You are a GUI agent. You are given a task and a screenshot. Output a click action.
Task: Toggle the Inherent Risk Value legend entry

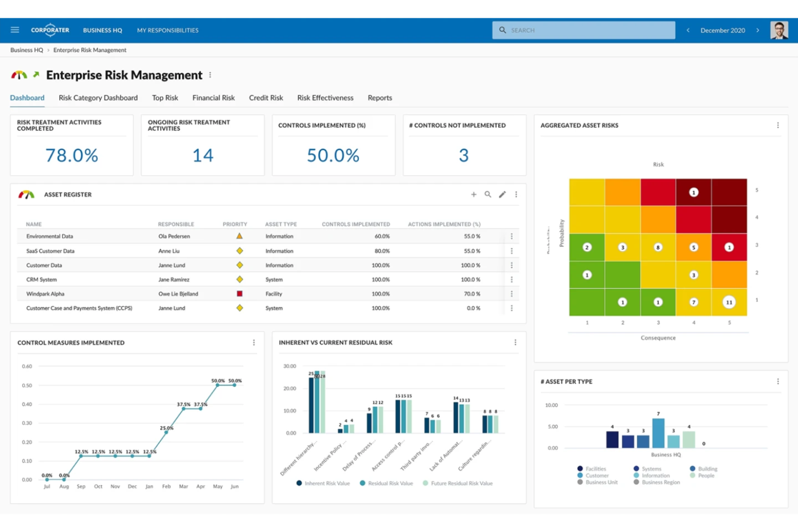click(x=322, y=483)
